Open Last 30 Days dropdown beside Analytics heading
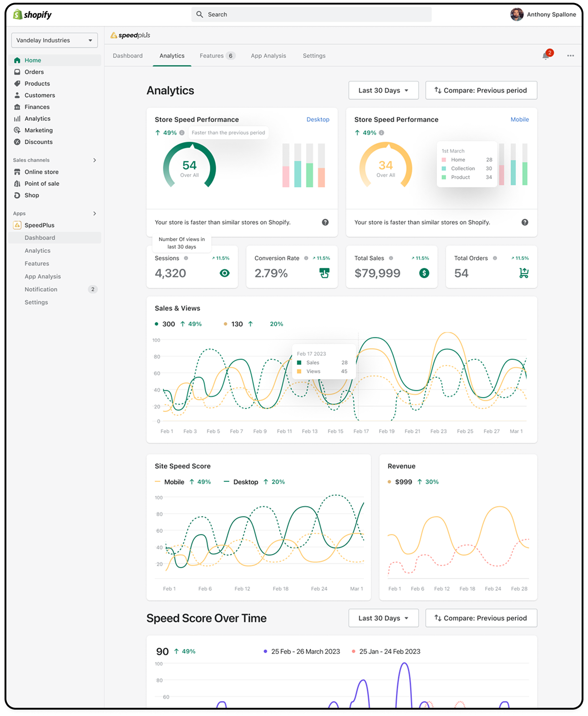 tap(383, 90)
